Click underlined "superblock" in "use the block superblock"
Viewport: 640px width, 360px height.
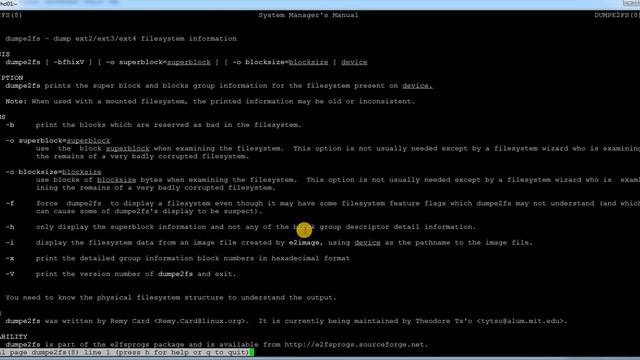(128, 149)
